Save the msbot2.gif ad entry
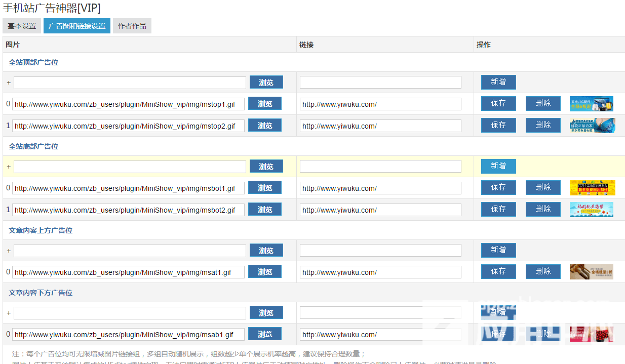 click(498, 209)
